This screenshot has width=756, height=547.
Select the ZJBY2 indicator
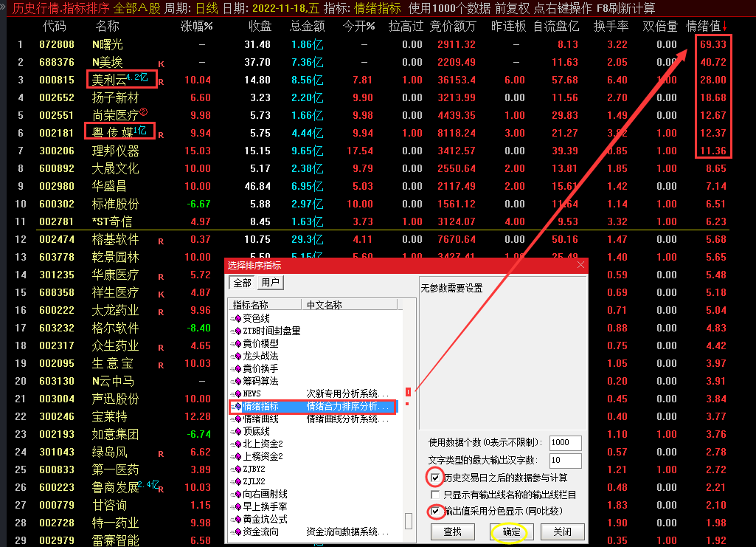(254, 469)
